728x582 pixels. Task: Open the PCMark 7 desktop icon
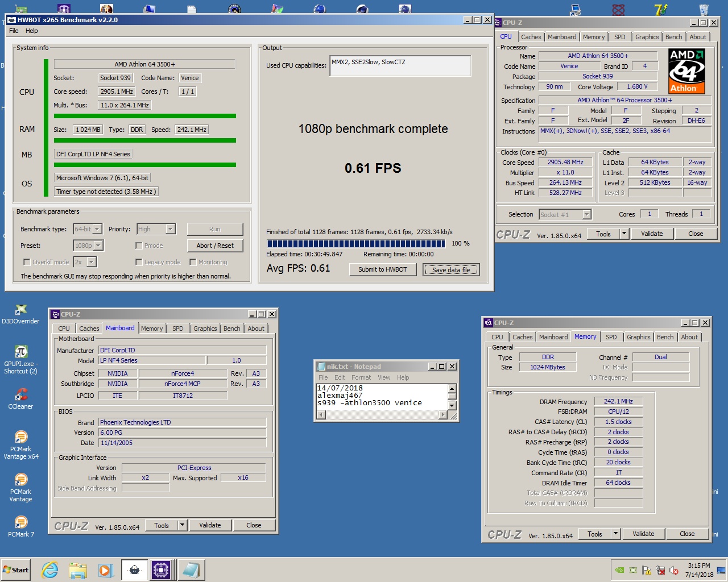point(21,526)
